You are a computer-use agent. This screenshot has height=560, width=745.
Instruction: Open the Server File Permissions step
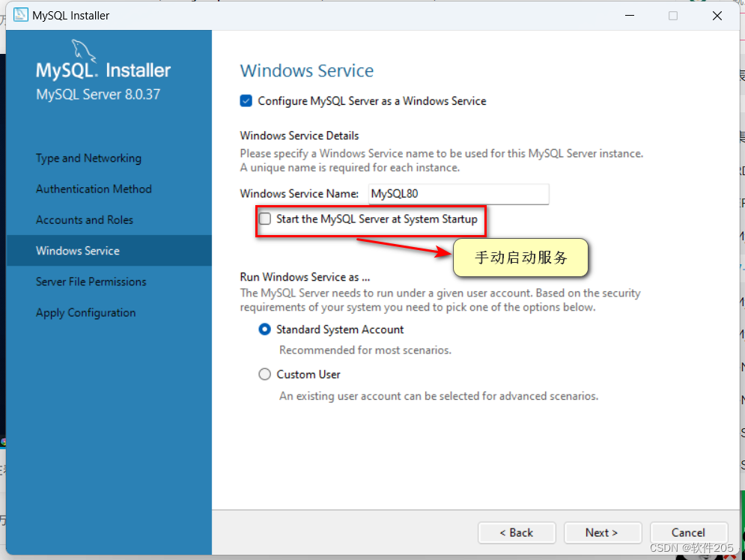(91, 281)
